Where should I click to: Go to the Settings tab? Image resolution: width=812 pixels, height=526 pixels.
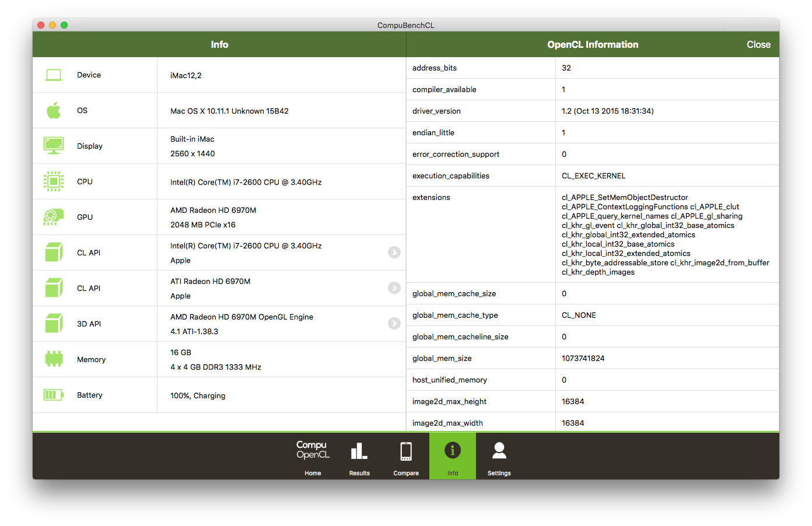click(499, 457)
